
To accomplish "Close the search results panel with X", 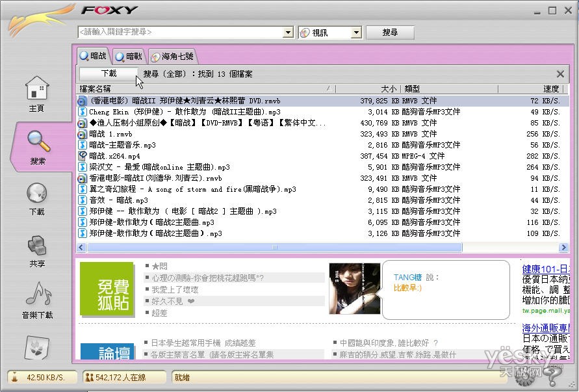I will tap(560, 74).
